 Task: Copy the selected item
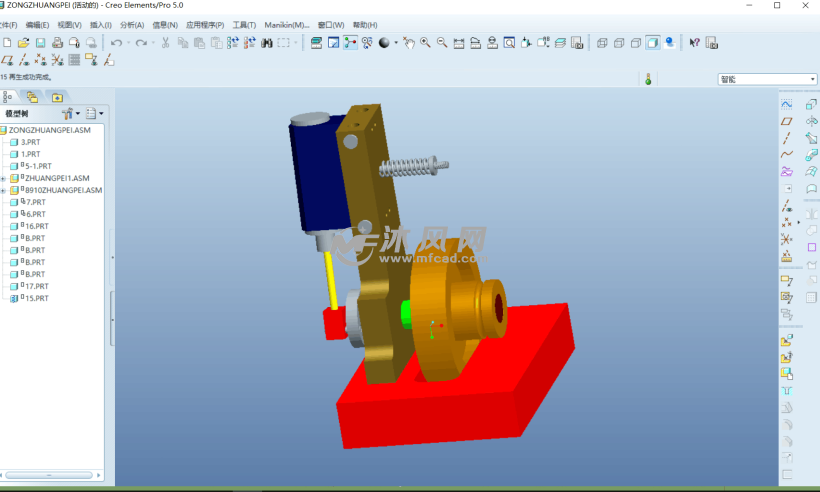[183, 43]
